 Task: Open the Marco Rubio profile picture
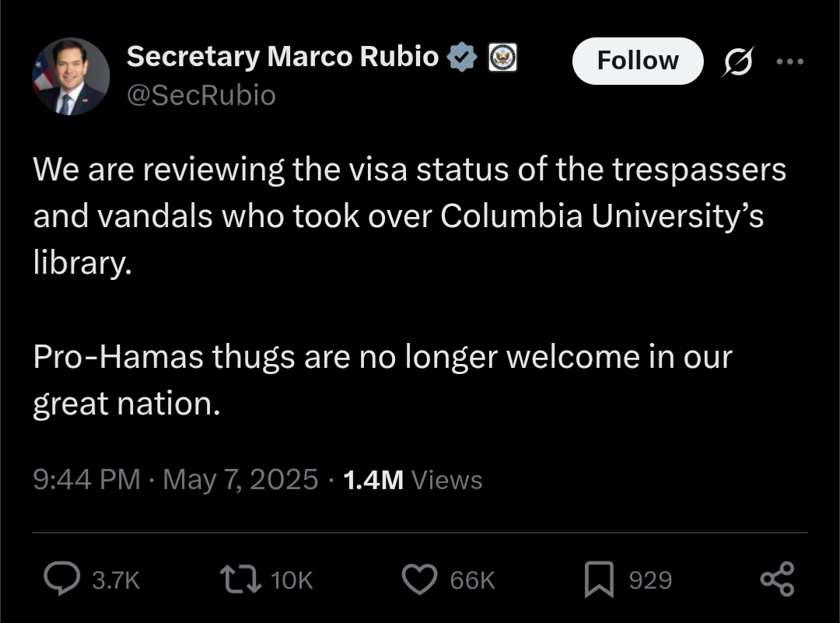point(71,76)
